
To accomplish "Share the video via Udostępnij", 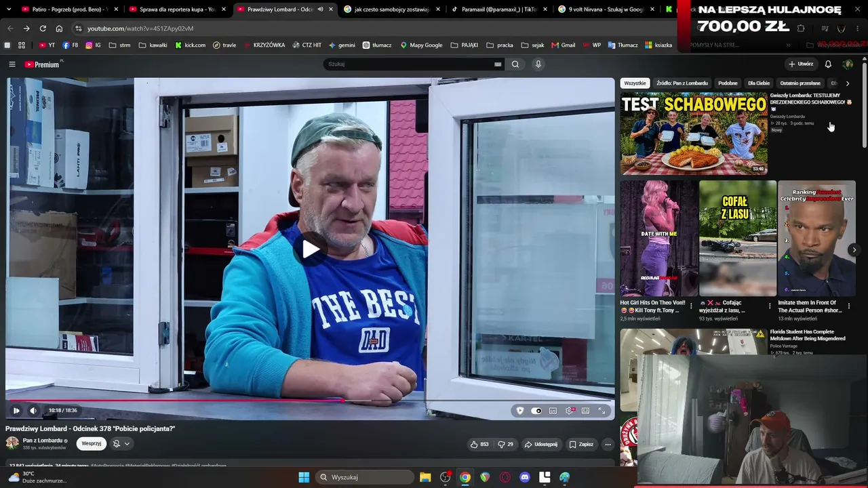I will click(540, 445).
